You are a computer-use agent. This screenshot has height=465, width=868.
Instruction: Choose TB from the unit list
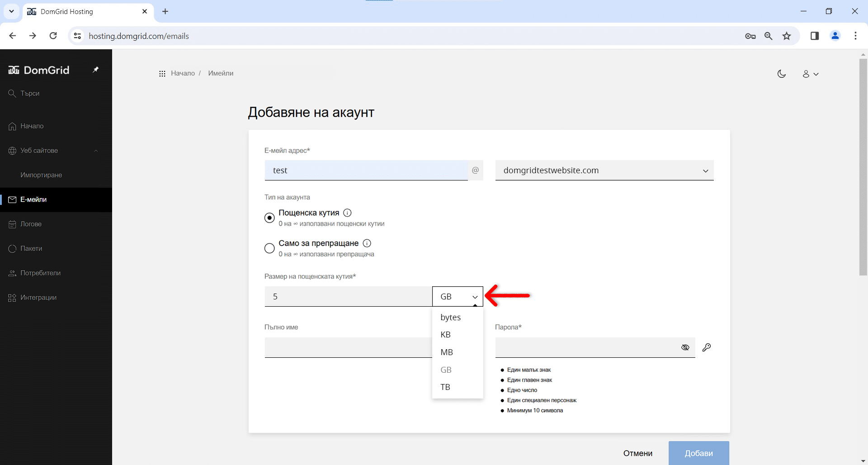click(x=458, y=387)
